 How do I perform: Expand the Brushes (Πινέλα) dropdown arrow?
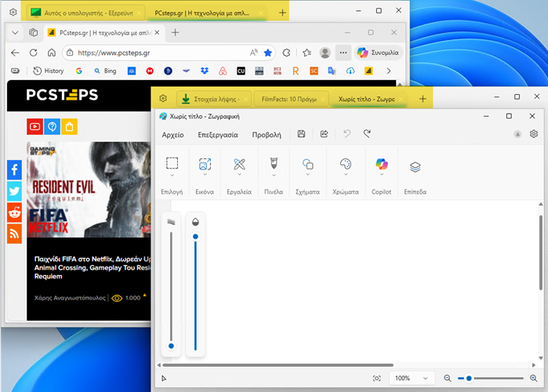(274, 176)
